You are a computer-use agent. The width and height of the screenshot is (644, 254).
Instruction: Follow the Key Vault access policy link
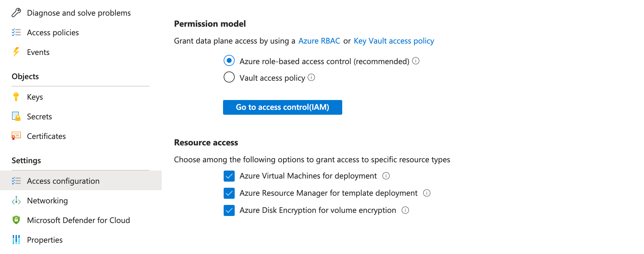(x=394, y=41)
